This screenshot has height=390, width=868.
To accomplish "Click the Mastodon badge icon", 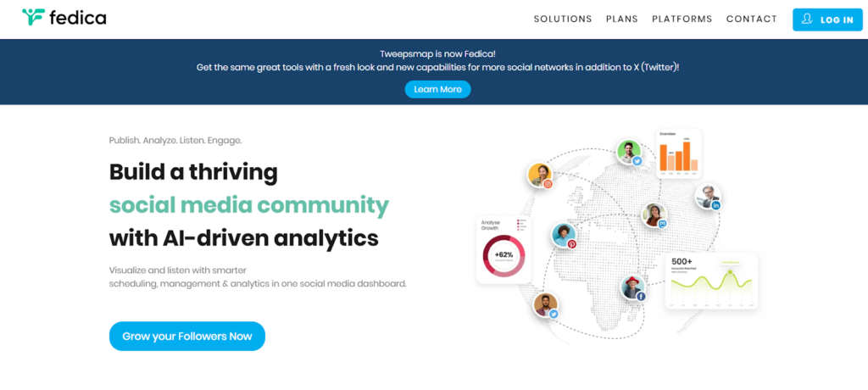I will [x=663, y=224].
